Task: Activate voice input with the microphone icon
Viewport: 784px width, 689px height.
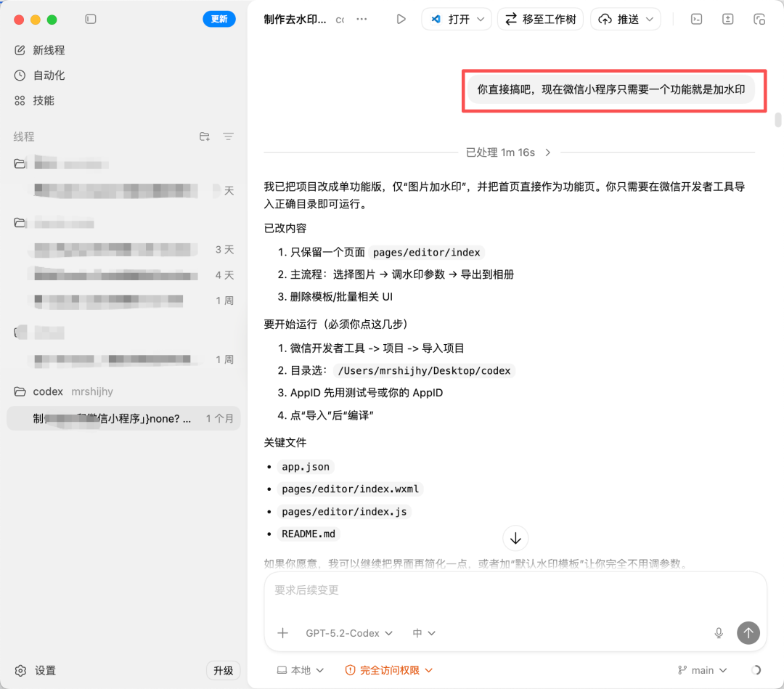Action: [719, 633]
